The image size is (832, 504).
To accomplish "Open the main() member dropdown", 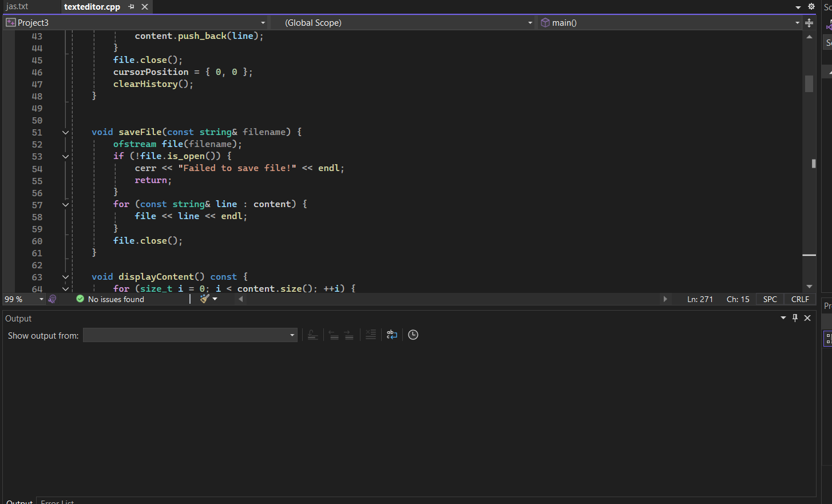I will coord(669,23).
